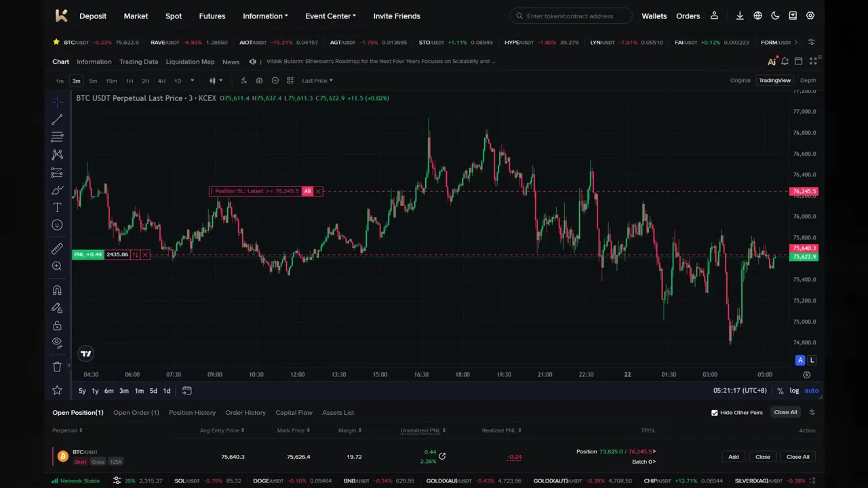Open the Fibonacci retracement tool
This screenshot has height=488, width=868.
pyautogui.click(x=57, y=138)
